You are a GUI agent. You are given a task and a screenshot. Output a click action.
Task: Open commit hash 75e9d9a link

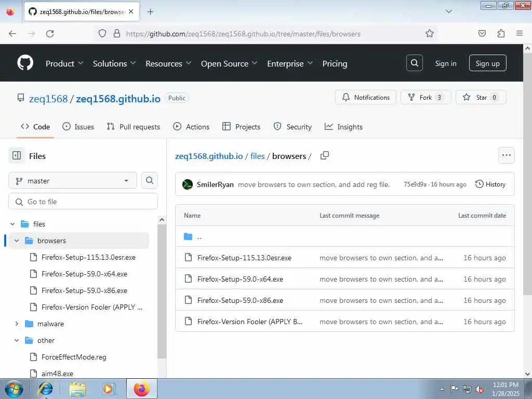[415, 184]
